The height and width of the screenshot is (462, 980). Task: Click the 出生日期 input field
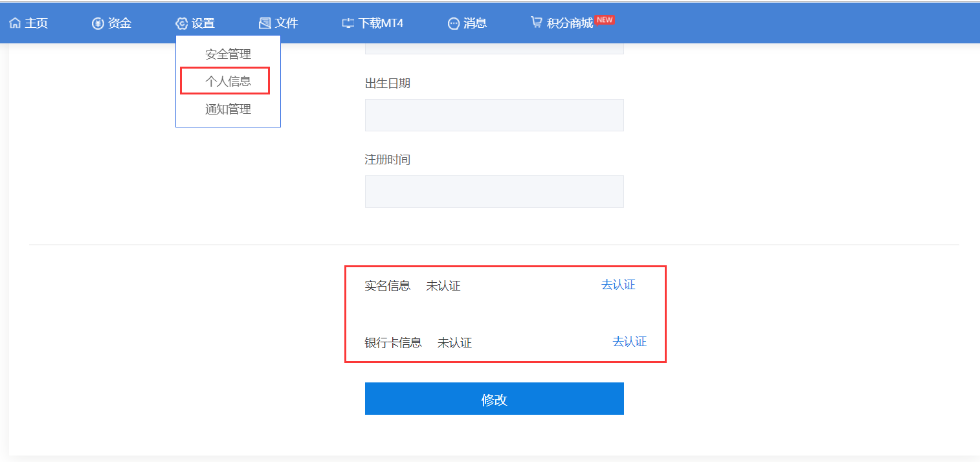click(494, 115)
